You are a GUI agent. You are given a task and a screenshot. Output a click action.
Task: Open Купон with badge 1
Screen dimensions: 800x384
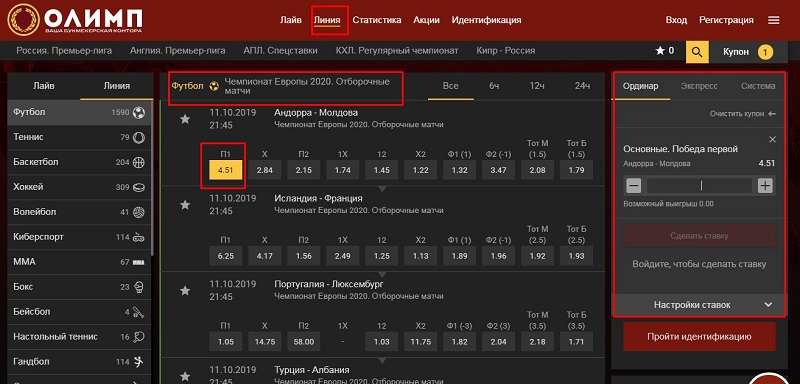coord(747,52)
